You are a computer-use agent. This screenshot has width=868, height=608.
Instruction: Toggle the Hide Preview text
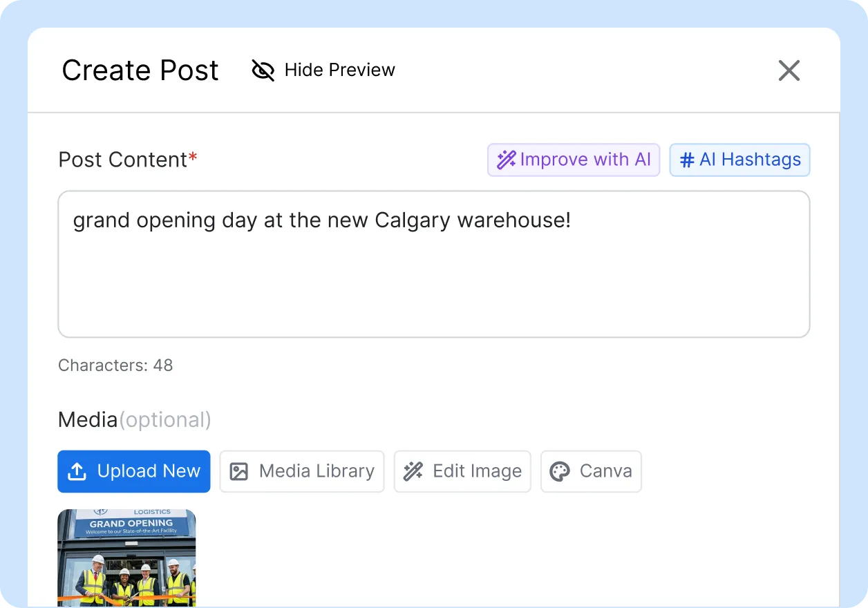click(339, 70)
